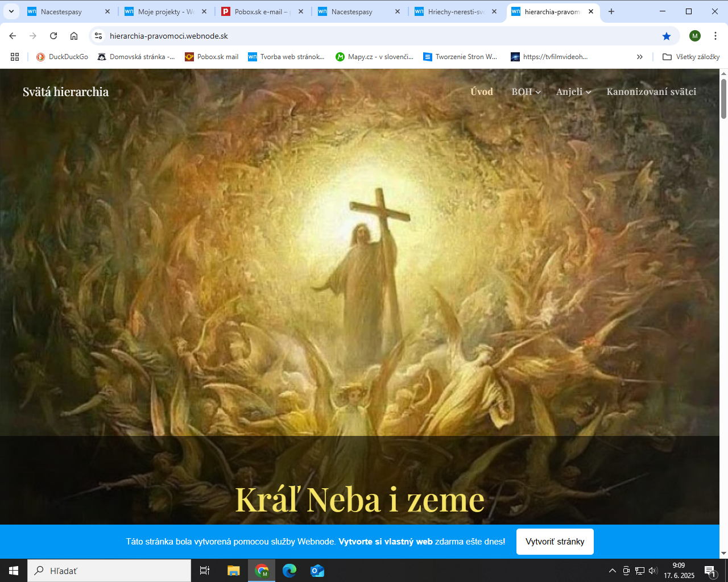Open the tab search dropdown arrow
The width and height of the screenshot is (728, 582).
(x=11, y=11)
